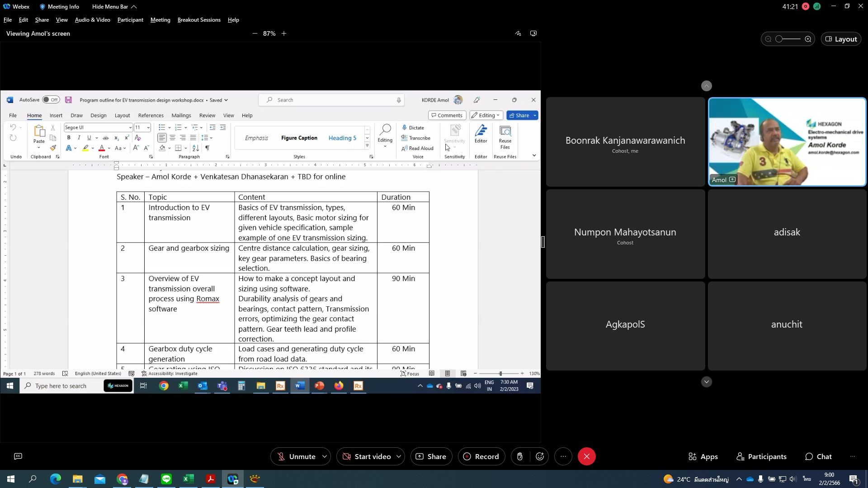The image size is (868, 488).
Task: Start recording with the Record button
Action: click(481, 456)
